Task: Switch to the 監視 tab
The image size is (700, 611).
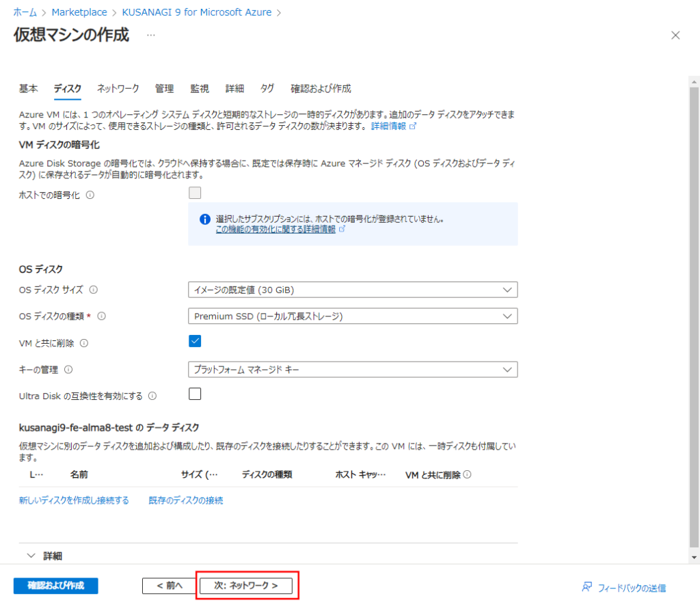Action: click(200, 88)
